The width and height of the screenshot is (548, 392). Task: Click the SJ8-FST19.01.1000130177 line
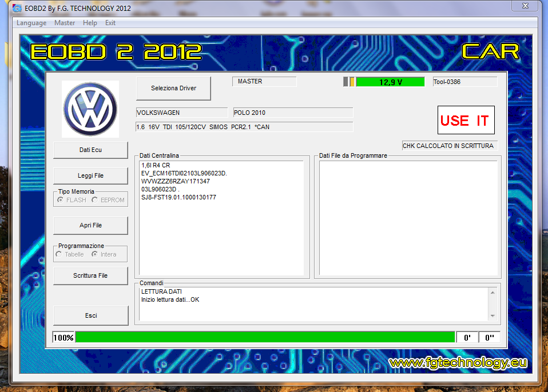tap(178, 198)
